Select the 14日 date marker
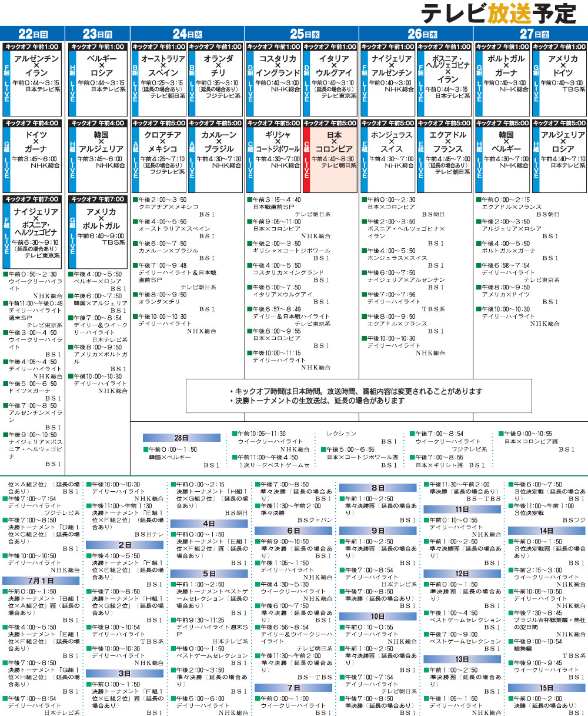Viewport: 588px width, 716px height. click(546, 531)
